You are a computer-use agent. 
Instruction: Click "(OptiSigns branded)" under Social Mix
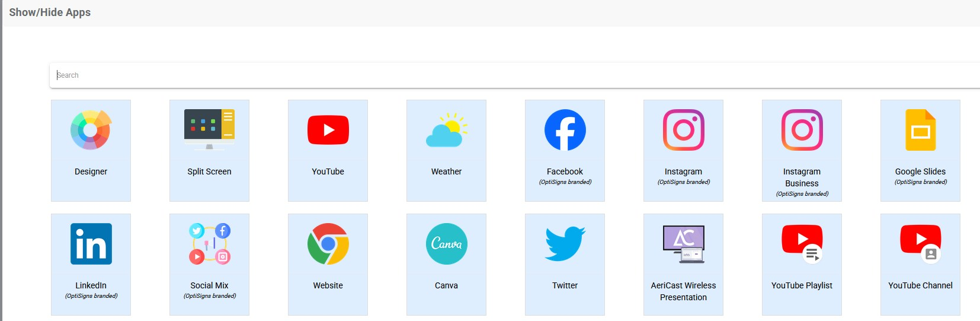point(209,296)
